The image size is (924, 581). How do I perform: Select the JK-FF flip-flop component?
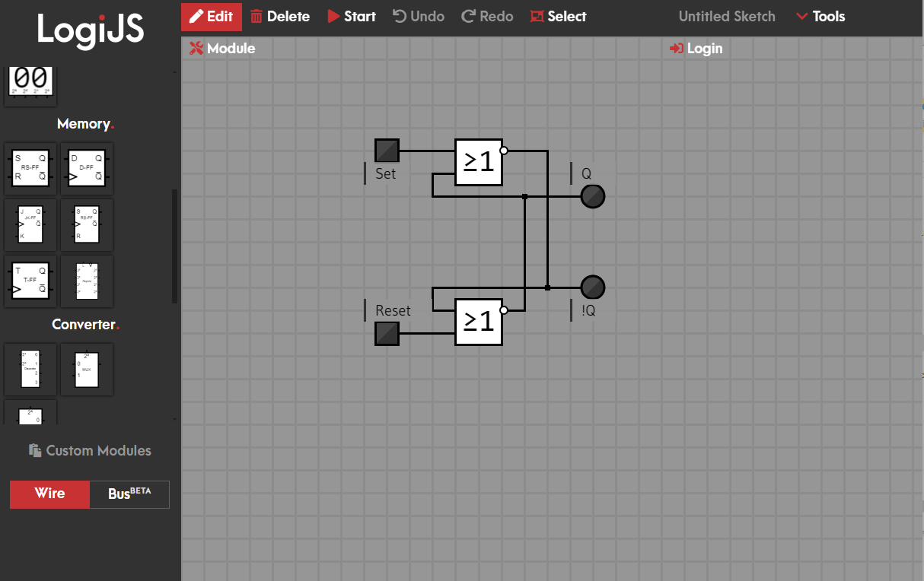[30, 225]
